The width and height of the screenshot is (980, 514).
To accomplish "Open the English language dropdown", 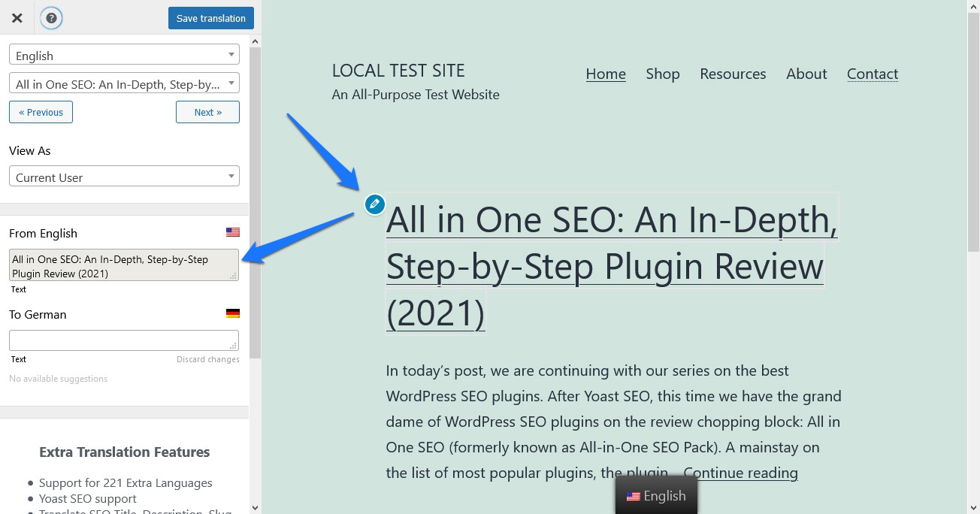I will point(124,55).
